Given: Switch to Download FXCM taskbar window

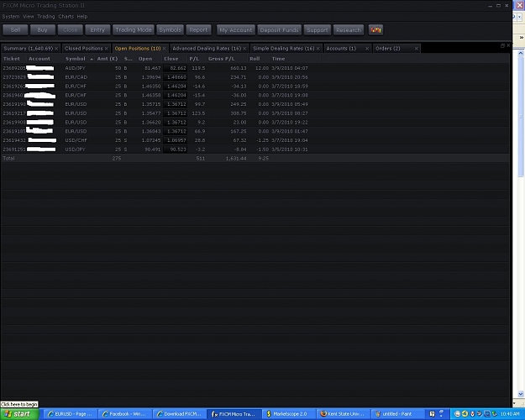Looking at the screenshot, I should [179, 414].
